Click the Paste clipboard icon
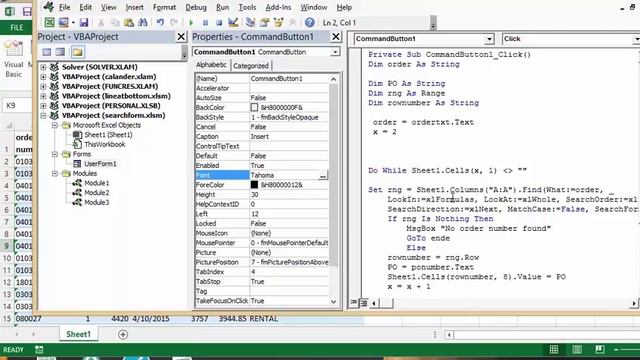The image size is (640, 360). coord(129,22)
